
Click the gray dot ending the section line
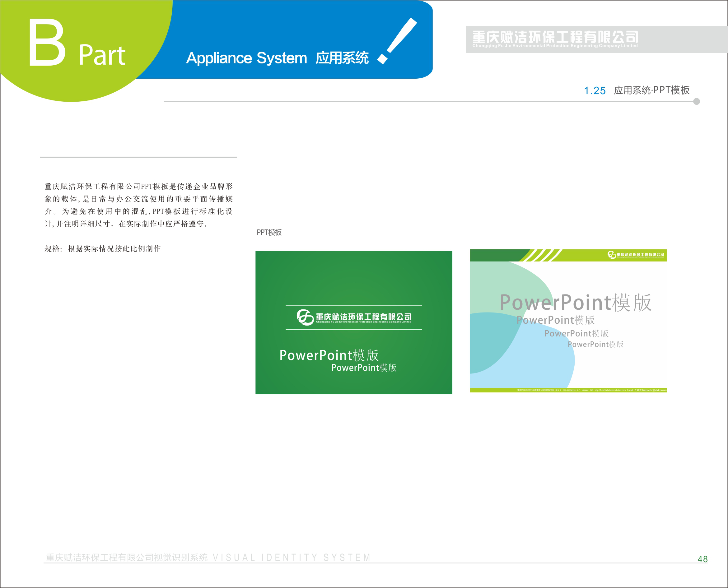pos(697,101)
